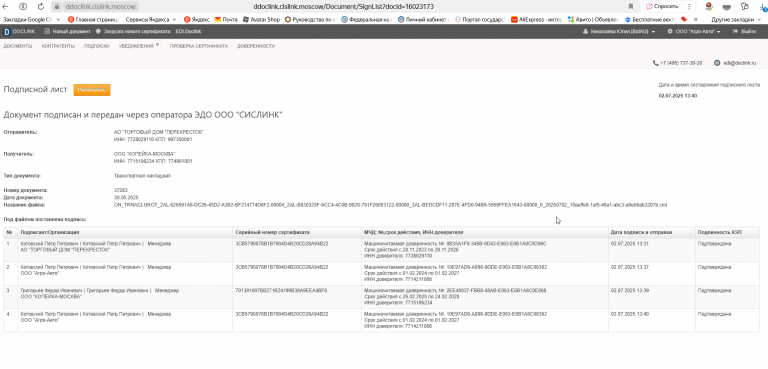Open the Личный кабинет bookmark
768x369 pixels.
[x=423, y=20]
